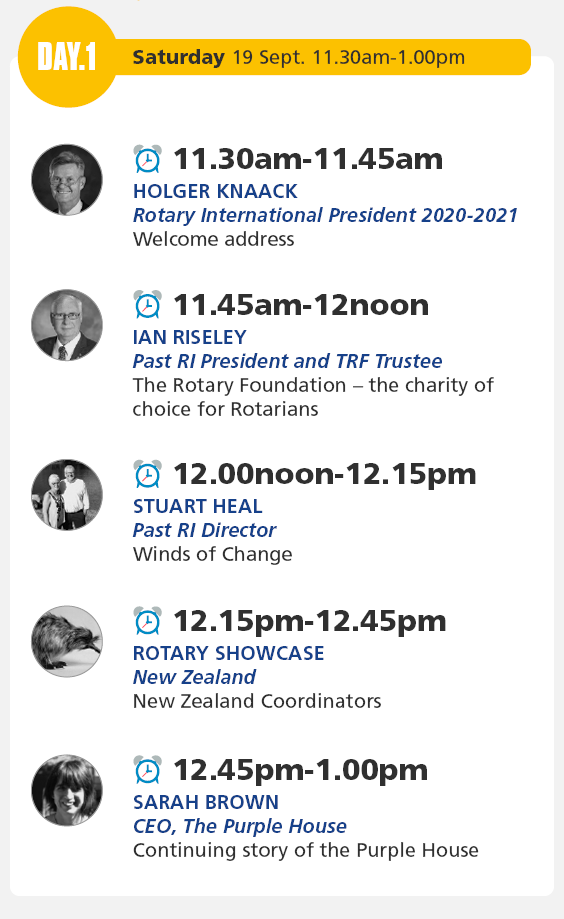Screen dimensions: 564x919
Task: Click the Past RI President and TRF Trustee text
Action: (287, 361)
